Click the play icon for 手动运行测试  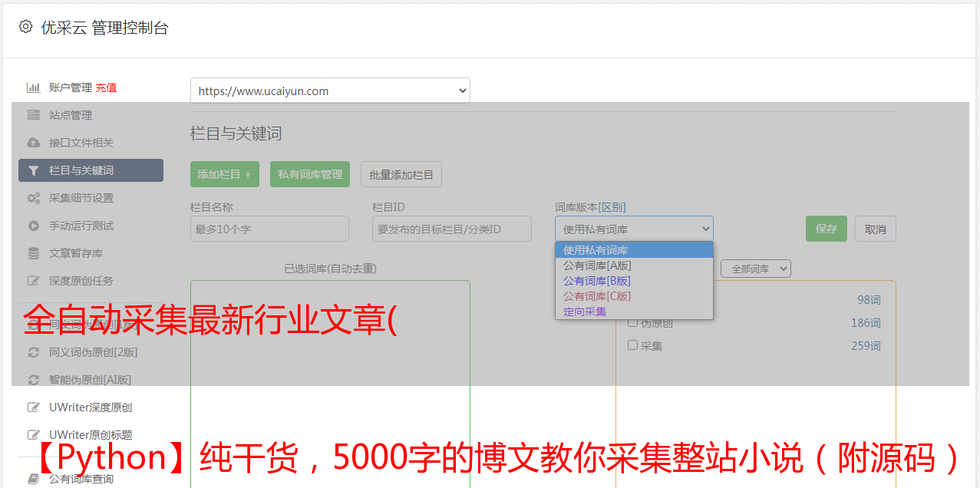[x=33, y=226]
